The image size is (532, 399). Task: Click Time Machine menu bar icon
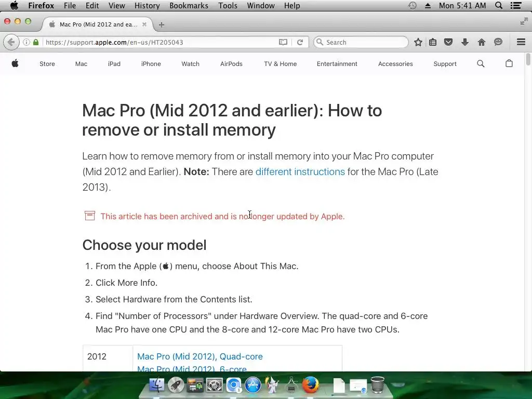pos(412,5)
